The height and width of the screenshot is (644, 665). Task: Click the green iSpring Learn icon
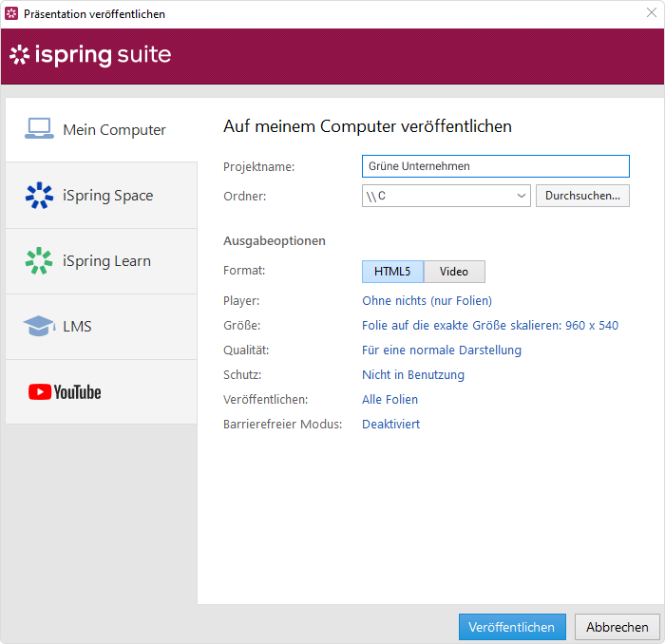(x=39, y=261)
